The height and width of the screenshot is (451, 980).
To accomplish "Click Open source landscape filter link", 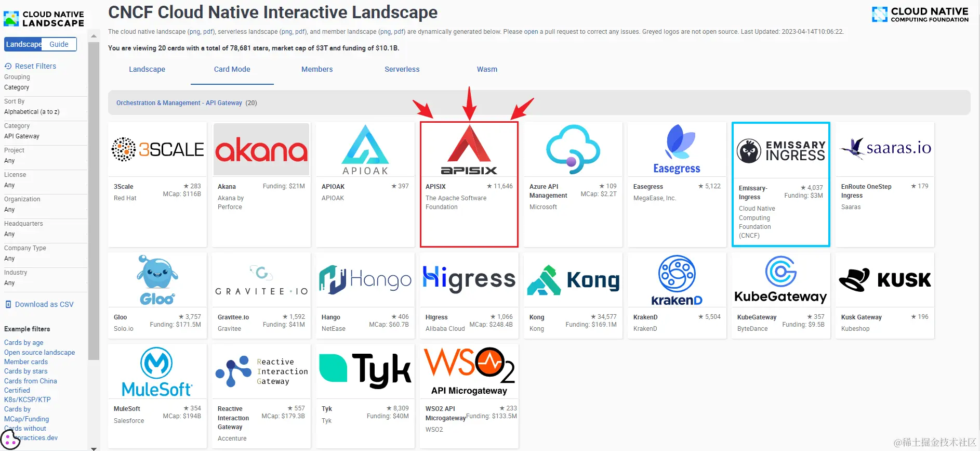I will coord(39,353).
